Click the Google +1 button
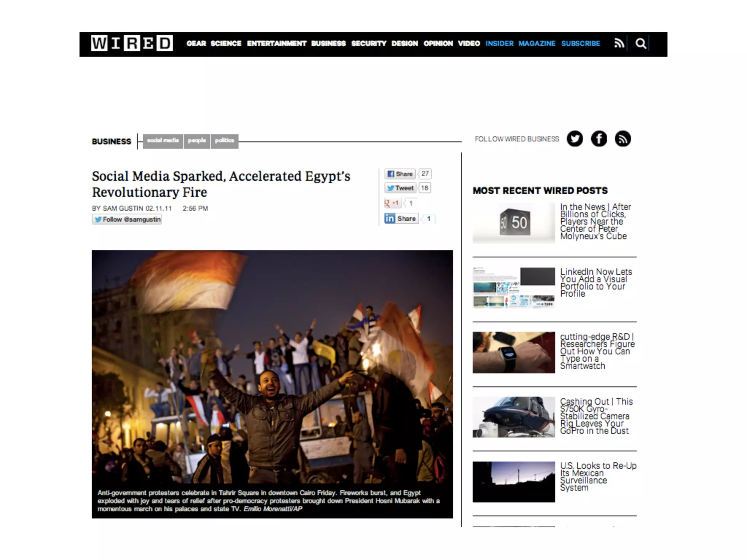The height and width of the screenshot is (560, 747). [x=392, y=203]
